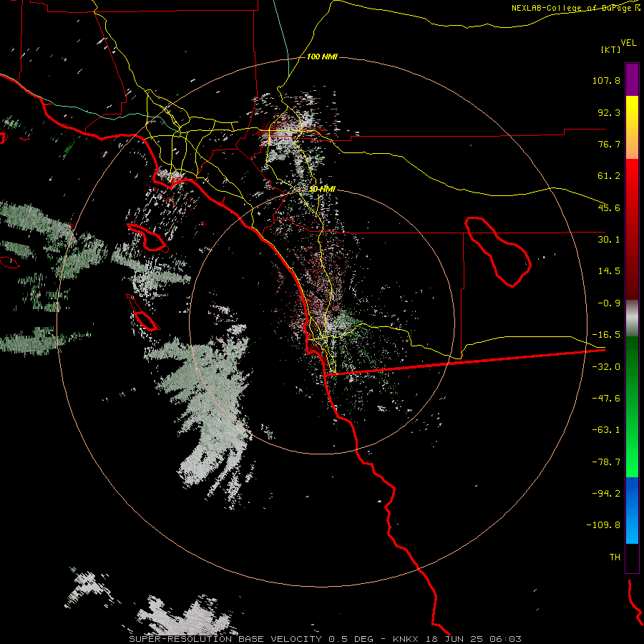Click the -63.1 velocity scale value

point(606,430)
